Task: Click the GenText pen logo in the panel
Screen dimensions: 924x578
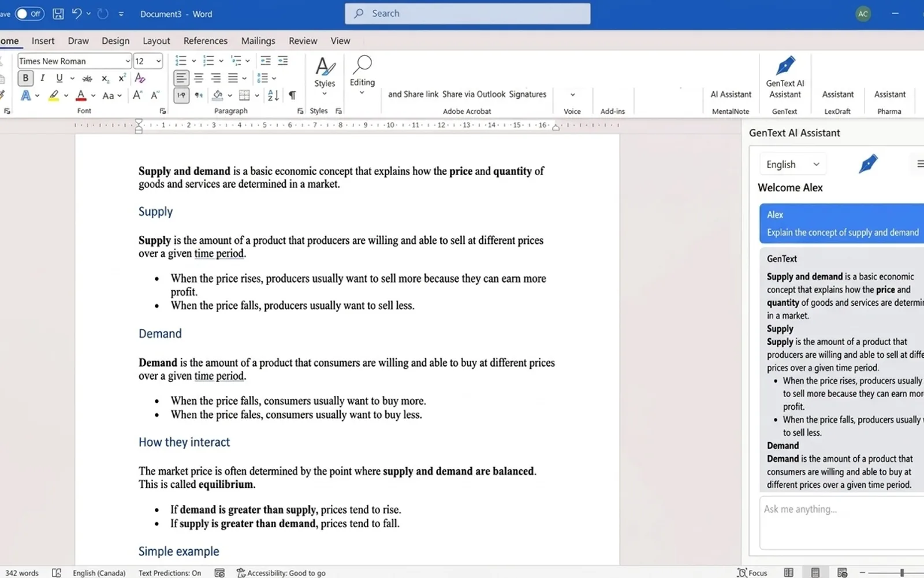Action: pos(868,164)
